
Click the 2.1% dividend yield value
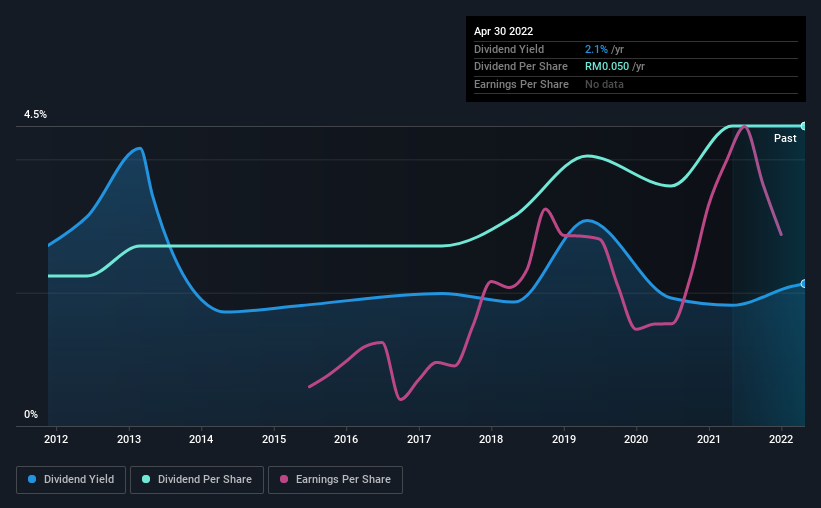[596, 49]
